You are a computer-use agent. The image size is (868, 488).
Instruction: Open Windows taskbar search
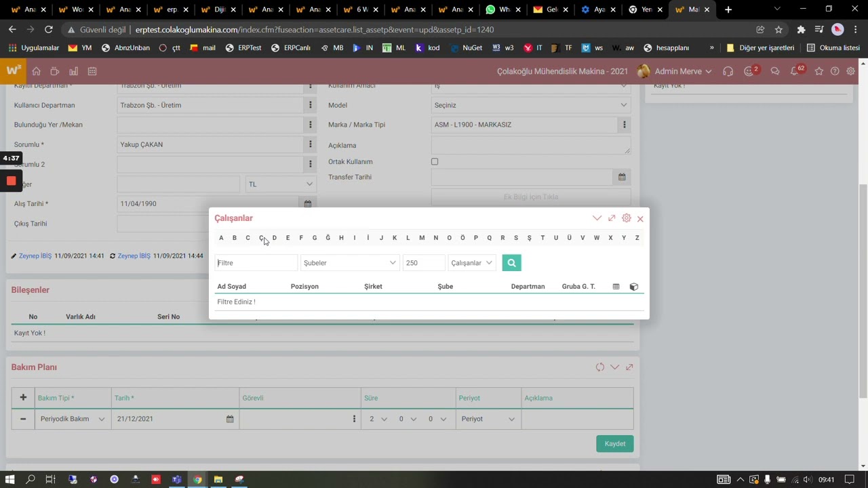[31, 479]
